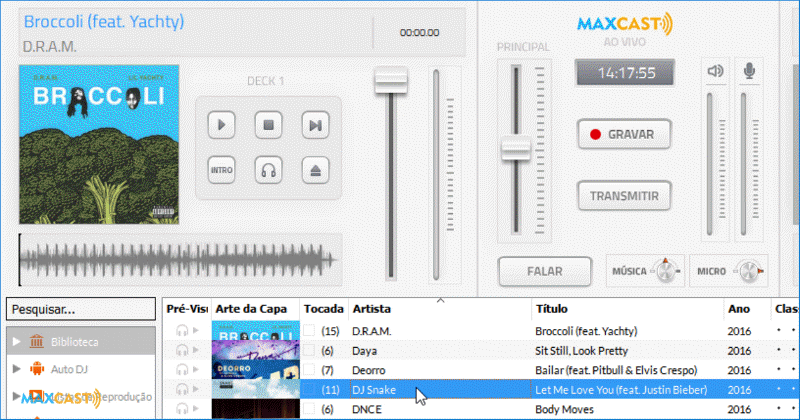
Task: Click the microphone level slider track
Action: (x=743, y=164)
